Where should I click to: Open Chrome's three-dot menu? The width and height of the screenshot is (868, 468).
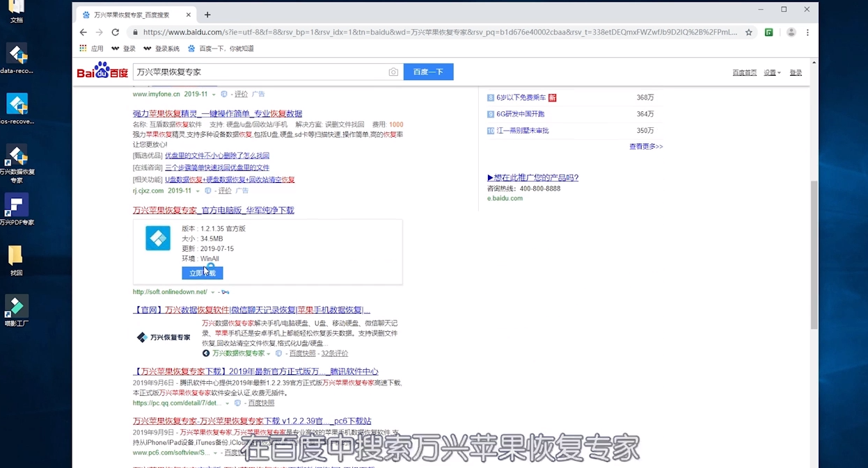click(807, 32)
